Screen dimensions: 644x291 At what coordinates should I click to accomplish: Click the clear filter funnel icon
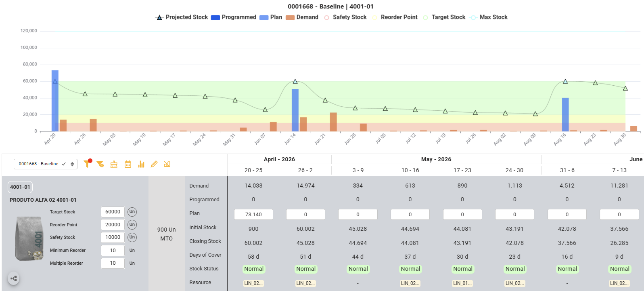point(100,164)
